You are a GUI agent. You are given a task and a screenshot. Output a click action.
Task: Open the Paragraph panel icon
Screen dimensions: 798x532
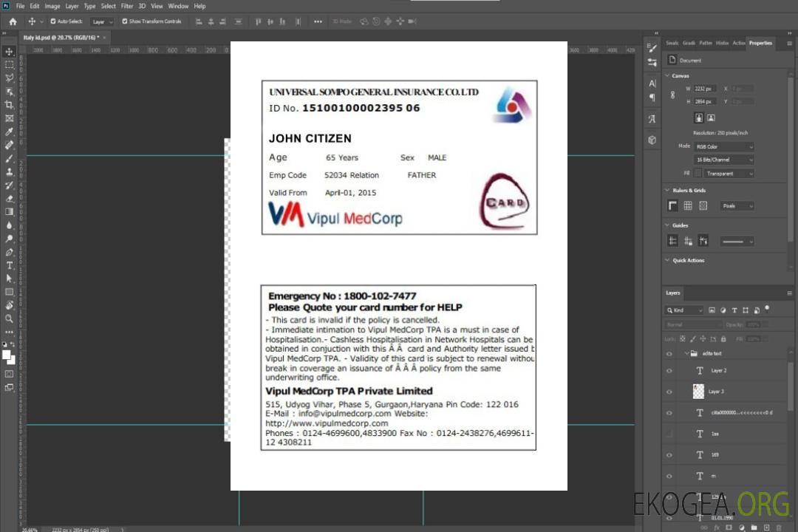pos(652,98)
